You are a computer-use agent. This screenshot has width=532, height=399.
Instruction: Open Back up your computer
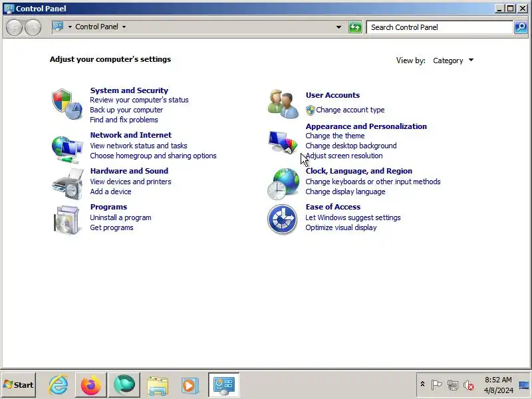126,110
